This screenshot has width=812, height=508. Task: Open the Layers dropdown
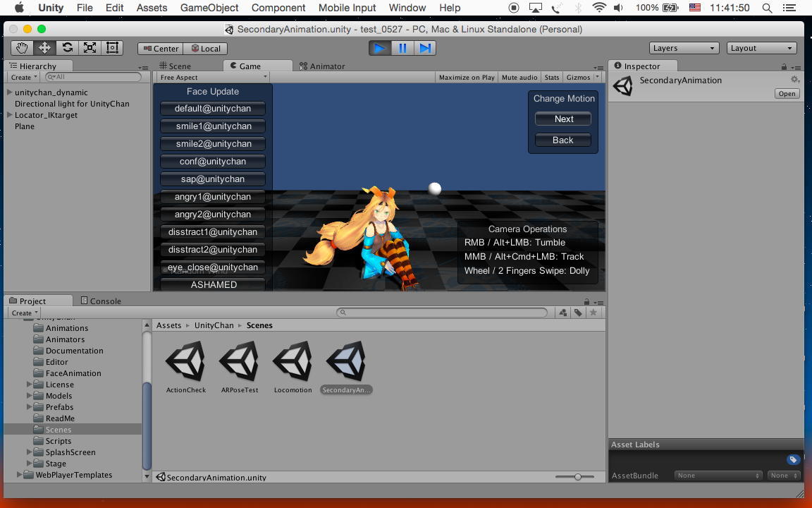tap(684, 48)
